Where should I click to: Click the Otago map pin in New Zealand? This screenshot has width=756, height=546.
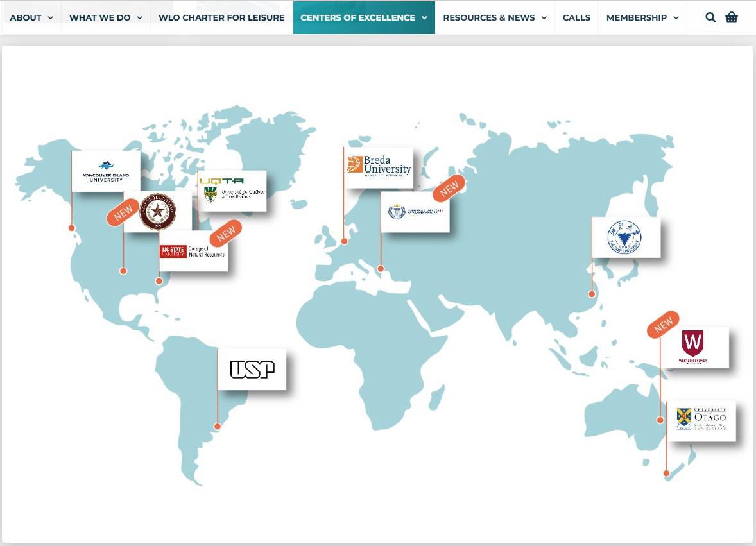666,473
